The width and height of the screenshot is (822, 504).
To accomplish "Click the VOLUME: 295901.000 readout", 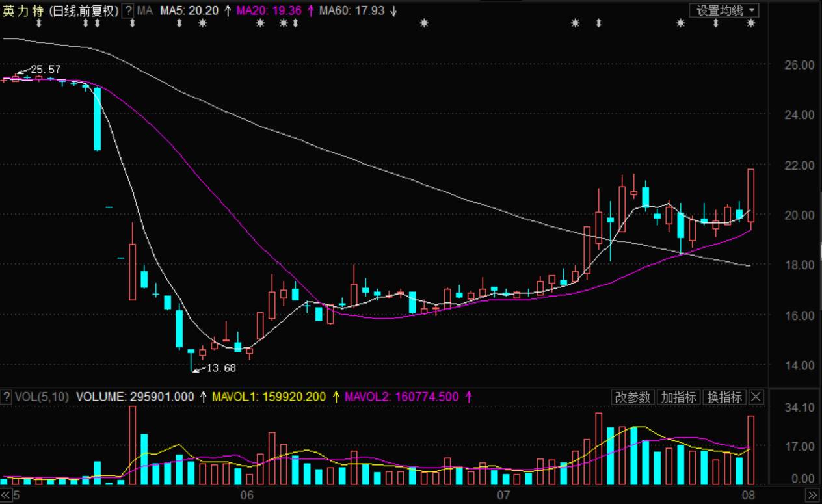I will (135, 396).
